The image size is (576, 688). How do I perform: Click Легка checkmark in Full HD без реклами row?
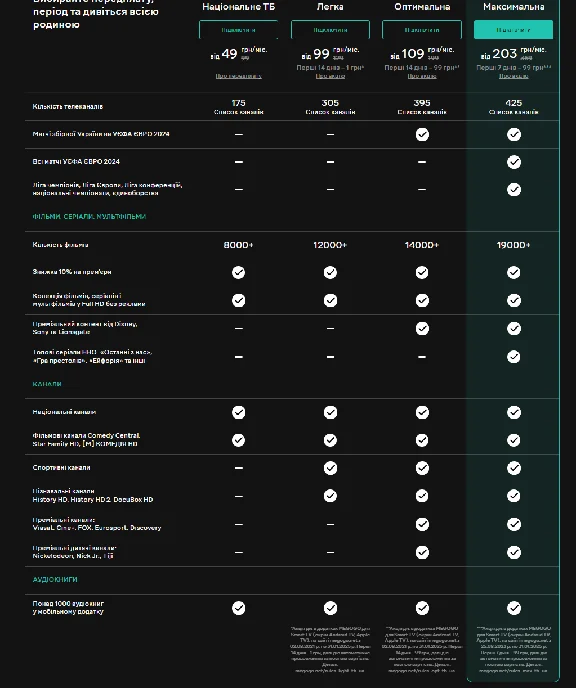[x=330, y=301]
